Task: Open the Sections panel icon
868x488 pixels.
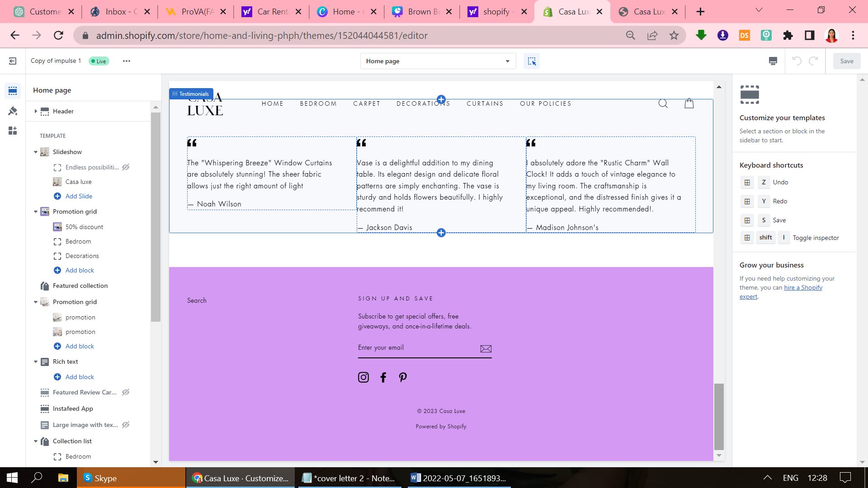Action: pyautogui.click(x=13, y=91)
